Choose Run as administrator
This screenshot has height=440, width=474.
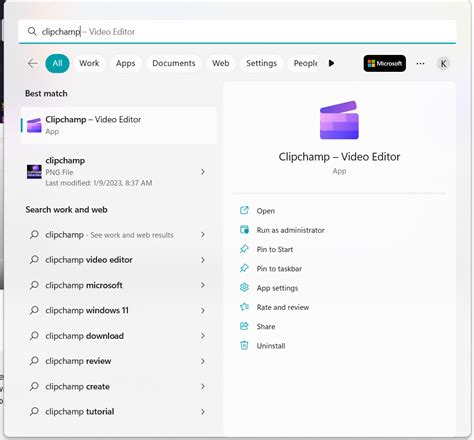tap(290, 230)
